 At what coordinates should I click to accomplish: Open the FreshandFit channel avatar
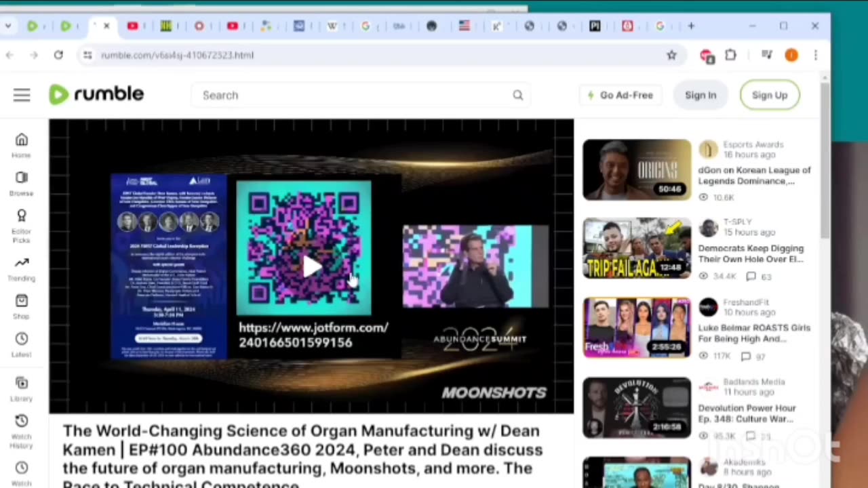[x=708, y=307]
